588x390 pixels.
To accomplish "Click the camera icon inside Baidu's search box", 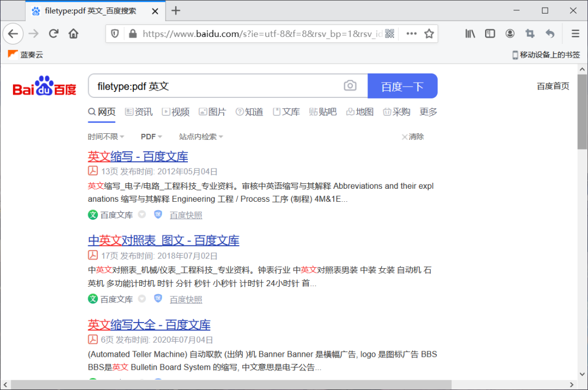I will coord(350,85).
